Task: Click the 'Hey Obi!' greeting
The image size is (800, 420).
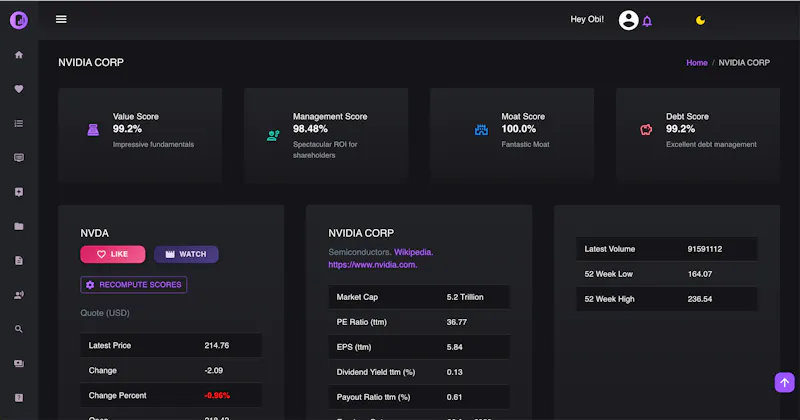Action: point(587,19)
